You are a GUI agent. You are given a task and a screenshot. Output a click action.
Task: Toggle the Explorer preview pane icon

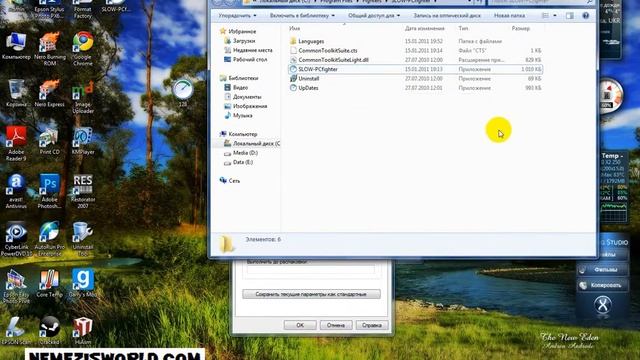[570, 16]
